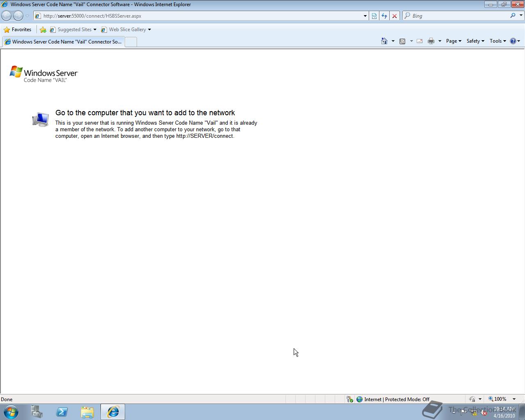Minimize the Internet Explorer window
The height and width of the screenshot is (420, 525).
pos(491,5)
